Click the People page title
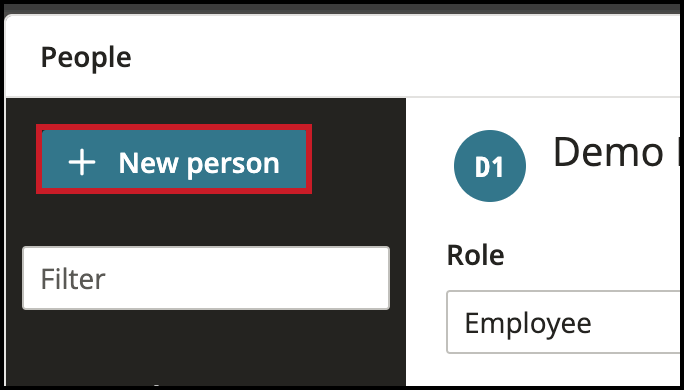 point(86,57)
